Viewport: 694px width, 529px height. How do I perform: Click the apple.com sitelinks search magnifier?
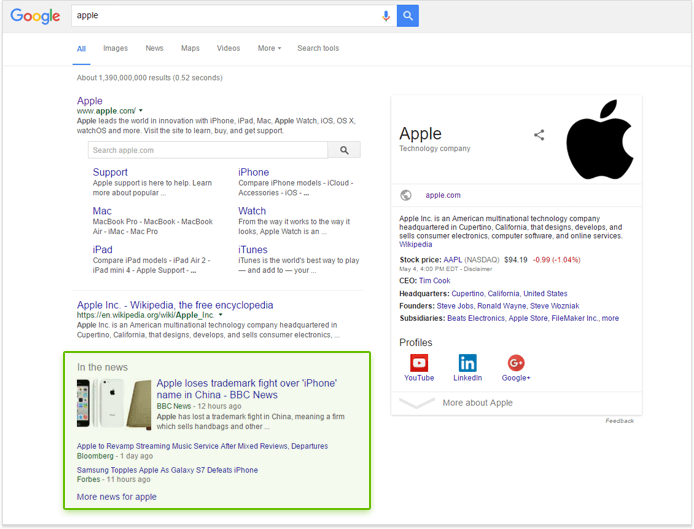click(x=344, y=150)
